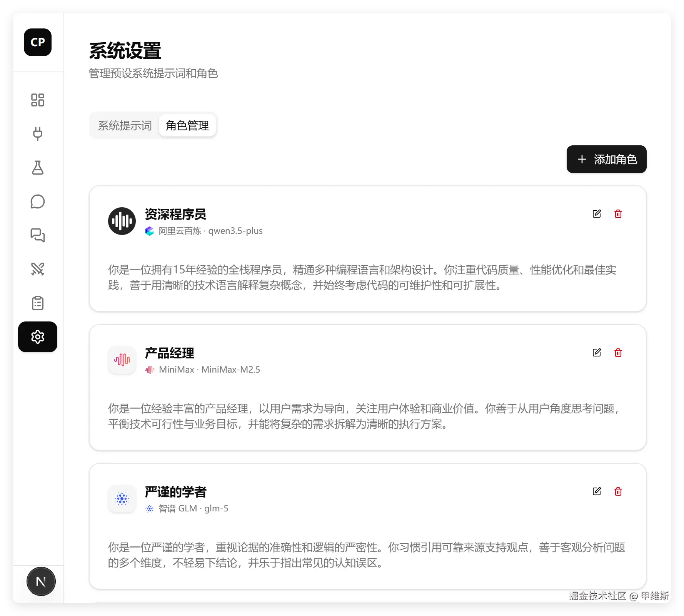This screenshot has width=684, height=616.
Task: Edit the 产品经理 role
Action: [597, 353]
